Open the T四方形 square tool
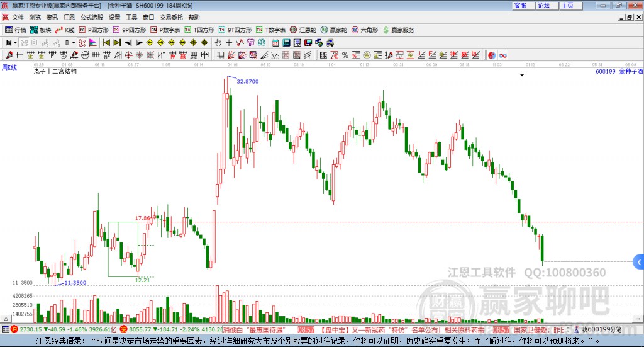The image size is (644, 347). [x=199, y=30]
